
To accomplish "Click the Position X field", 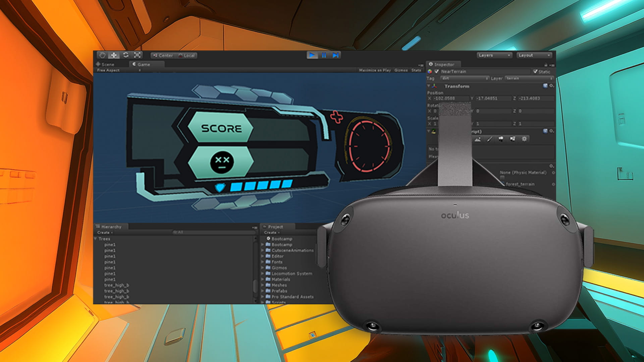I will tap(451, 98).
